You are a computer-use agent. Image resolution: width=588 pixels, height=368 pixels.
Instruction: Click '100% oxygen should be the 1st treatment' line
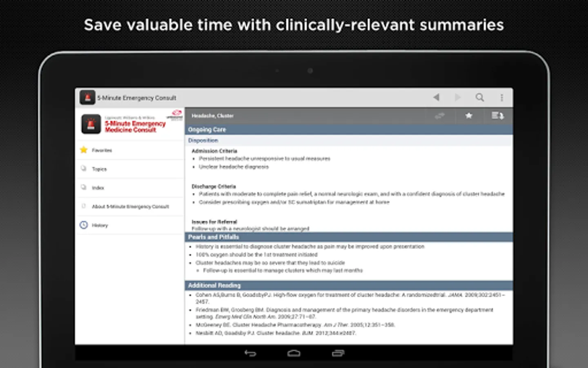point(256,254)
